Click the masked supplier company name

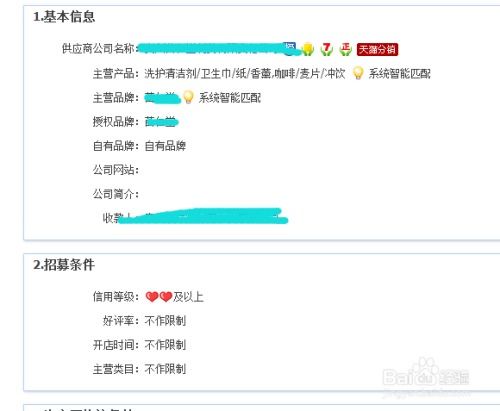(213, 49)
